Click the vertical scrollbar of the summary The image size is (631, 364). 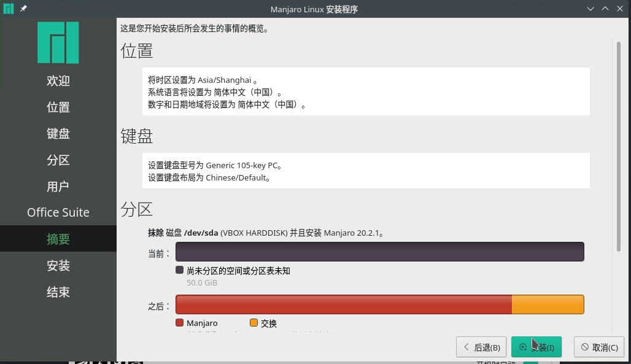tap(619, 147)
